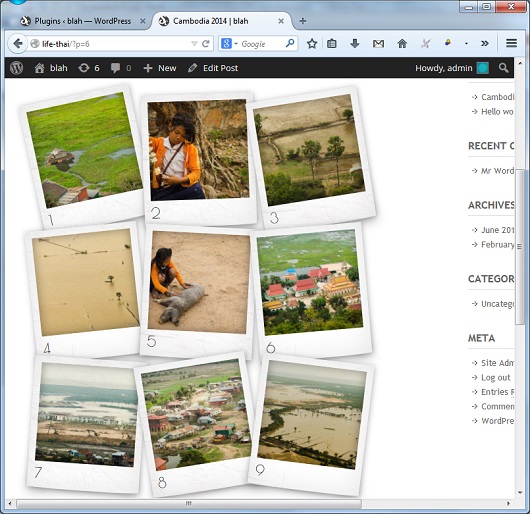Click Edit Post in admin bar
The height and width of the screenshot is (514, 530).
(213, 68)
